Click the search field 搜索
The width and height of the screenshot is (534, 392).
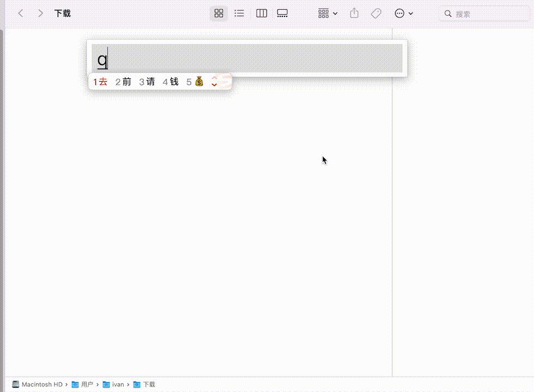(x=486, y=14)
